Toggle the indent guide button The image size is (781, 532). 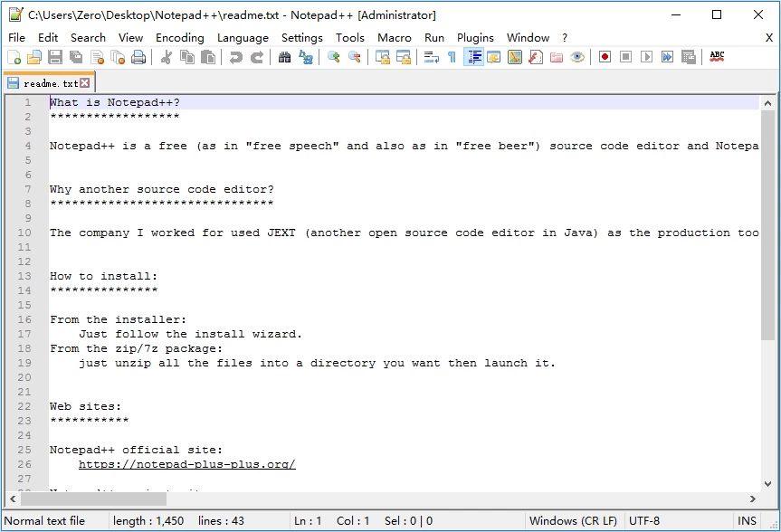point(473,57)
